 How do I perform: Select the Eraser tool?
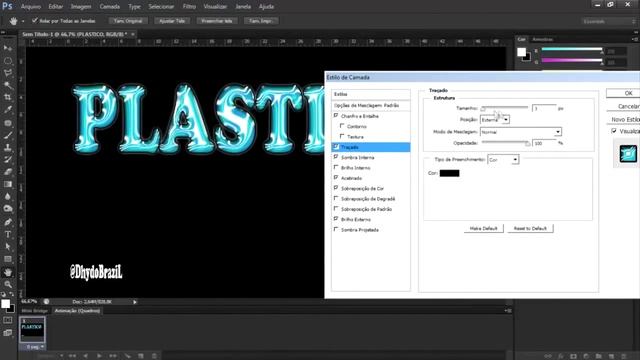click(x=8, y=172)
